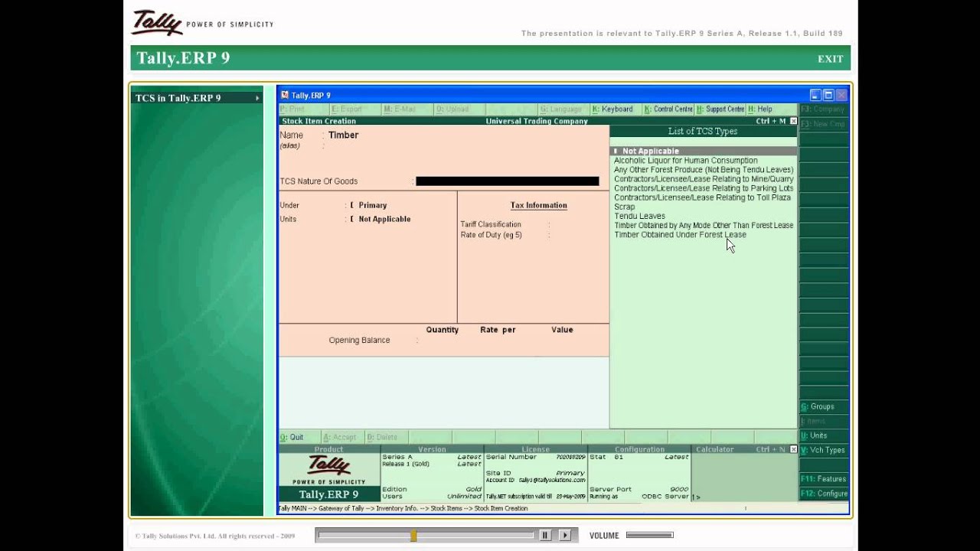Click the Tariff Classification field label

coord(491,225)
